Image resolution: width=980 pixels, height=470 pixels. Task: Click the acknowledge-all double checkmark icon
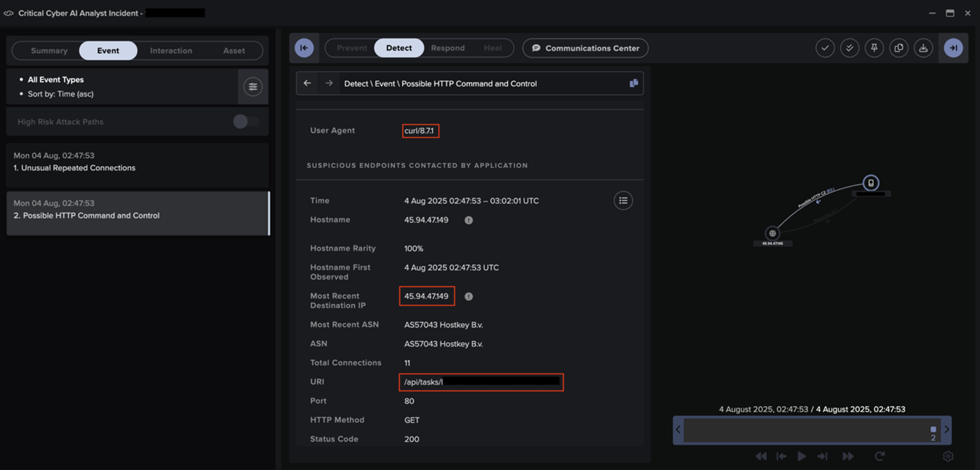click(850, 48)
